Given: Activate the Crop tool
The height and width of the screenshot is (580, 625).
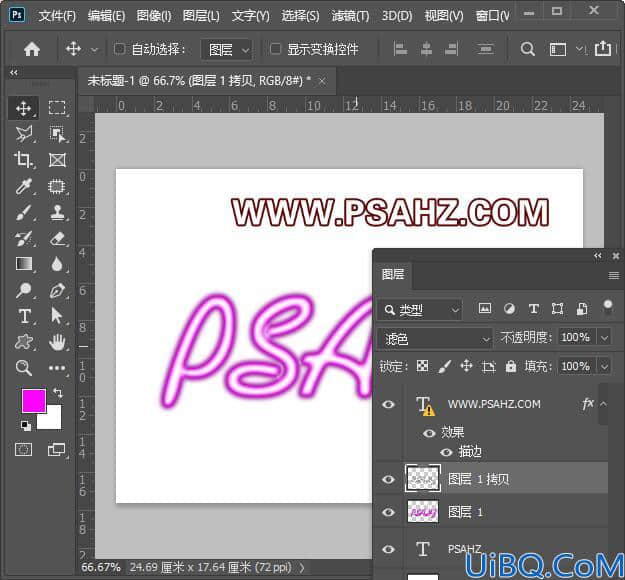Looking at the screenshot, I should coord(24,160).
